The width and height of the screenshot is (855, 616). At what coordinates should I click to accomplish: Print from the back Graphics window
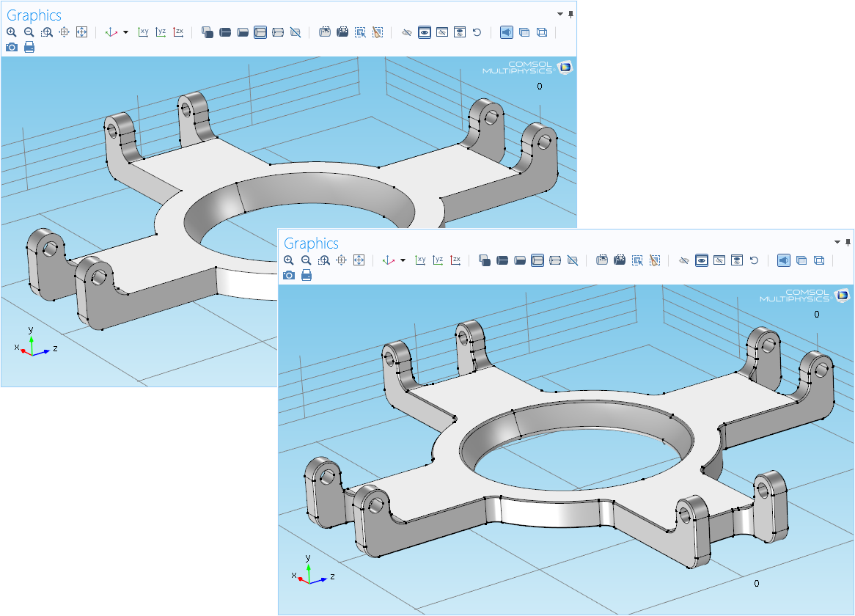(29, 48)
